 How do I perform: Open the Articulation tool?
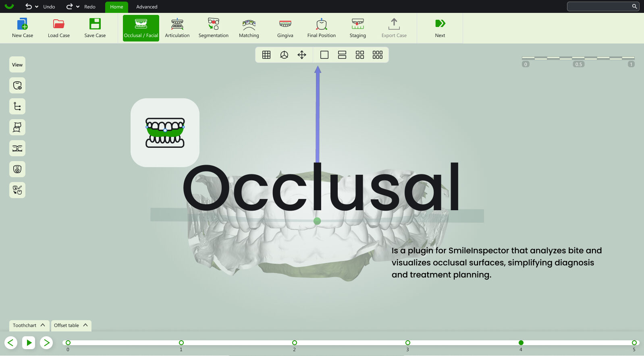[x=177, y=28]
